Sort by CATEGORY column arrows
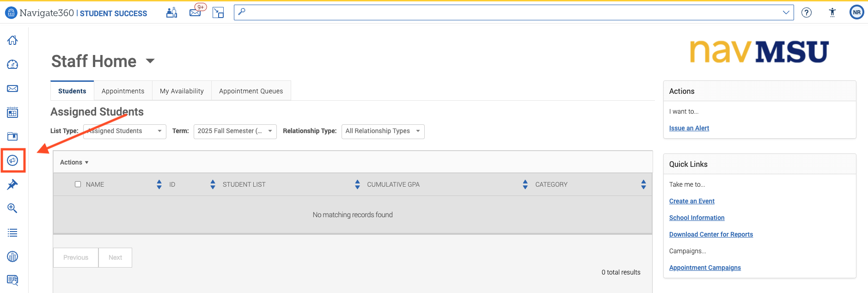Viewport: 868px width, 293px height. pyautogui.click(x=643, y=184)
